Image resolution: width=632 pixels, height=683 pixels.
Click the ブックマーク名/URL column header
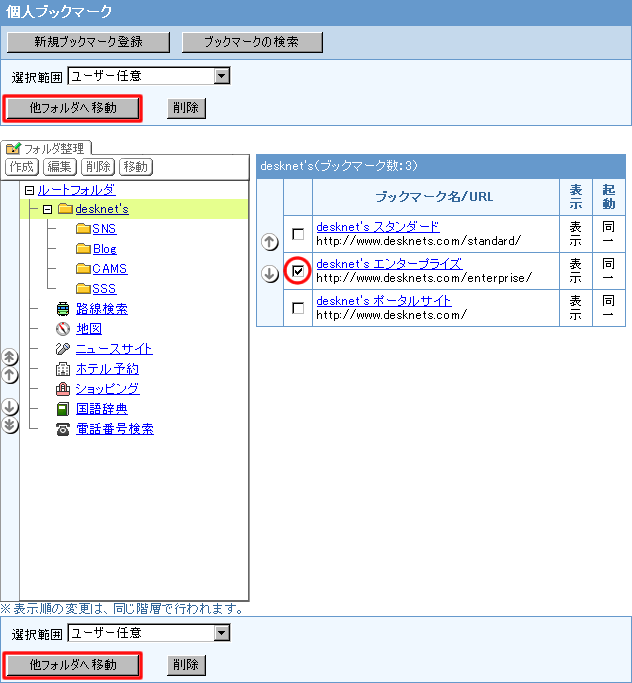click(435, 197)
